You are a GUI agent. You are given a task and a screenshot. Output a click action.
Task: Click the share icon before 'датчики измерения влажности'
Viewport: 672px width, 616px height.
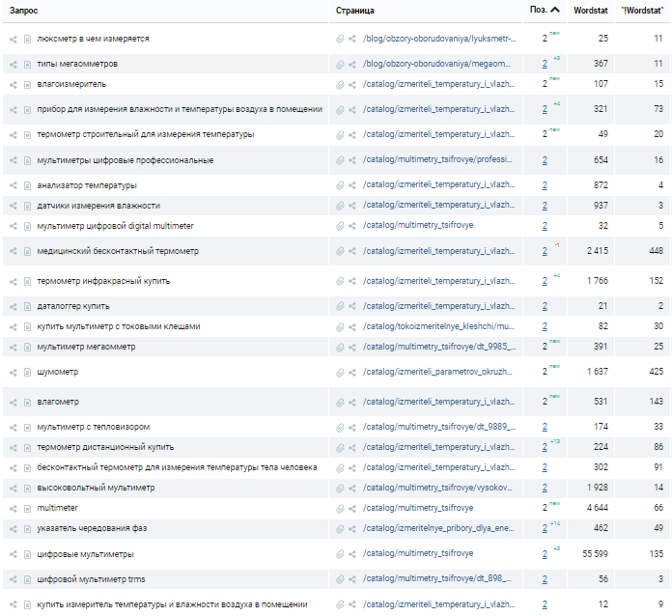[x=14, y=207]
